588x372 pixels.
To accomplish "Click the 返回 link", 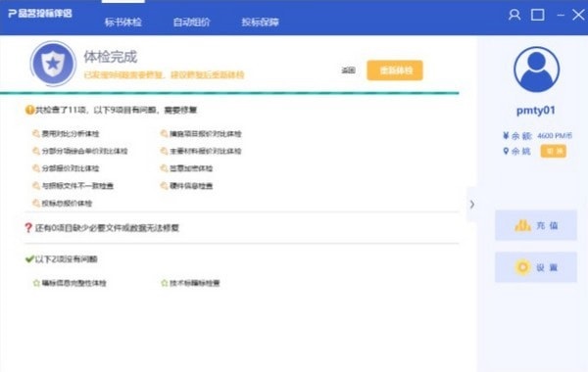I will 348,70.
